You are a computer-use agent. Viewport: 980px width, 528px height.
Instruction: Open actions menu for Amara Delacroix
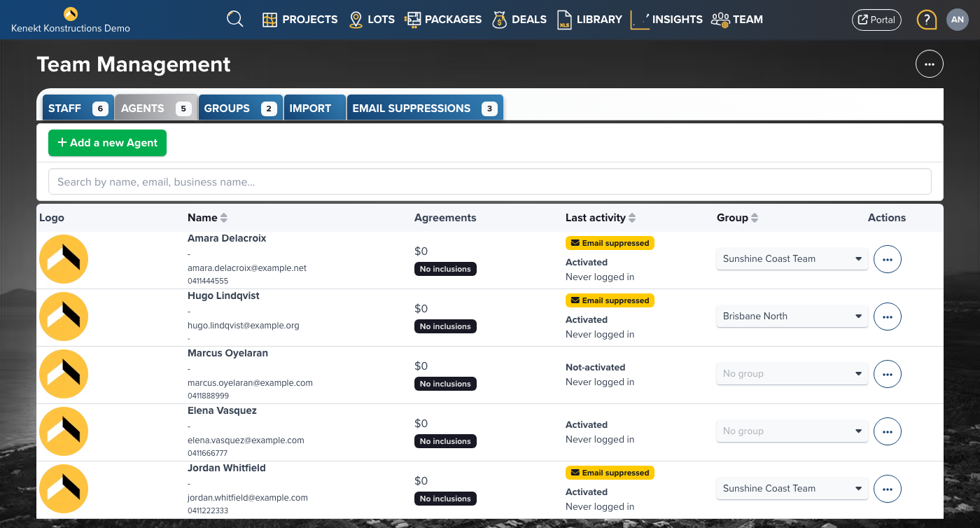[x=888, y=259]
